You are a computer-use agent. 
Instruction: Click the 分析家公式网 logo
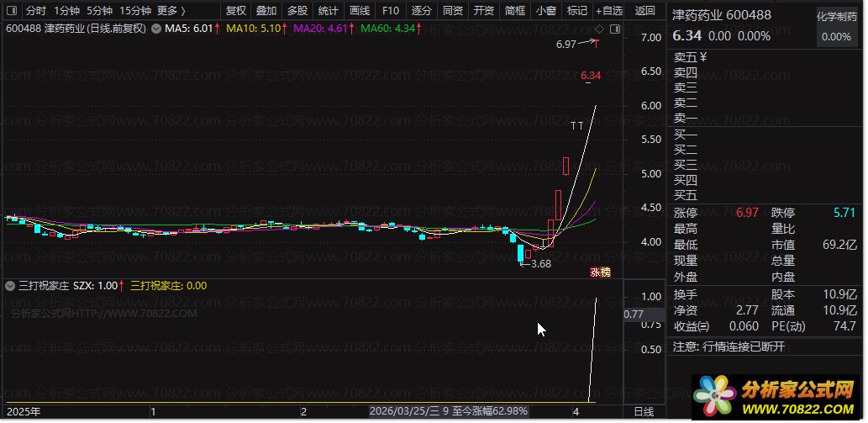pos(776,397)
